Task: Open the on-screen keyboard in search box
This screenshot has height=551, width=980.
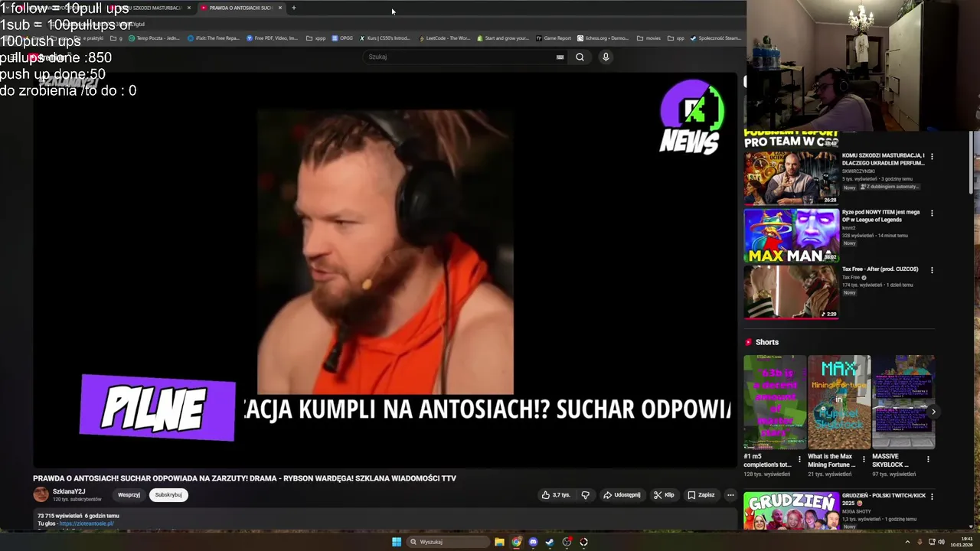Action: click(x=560, y=57)
